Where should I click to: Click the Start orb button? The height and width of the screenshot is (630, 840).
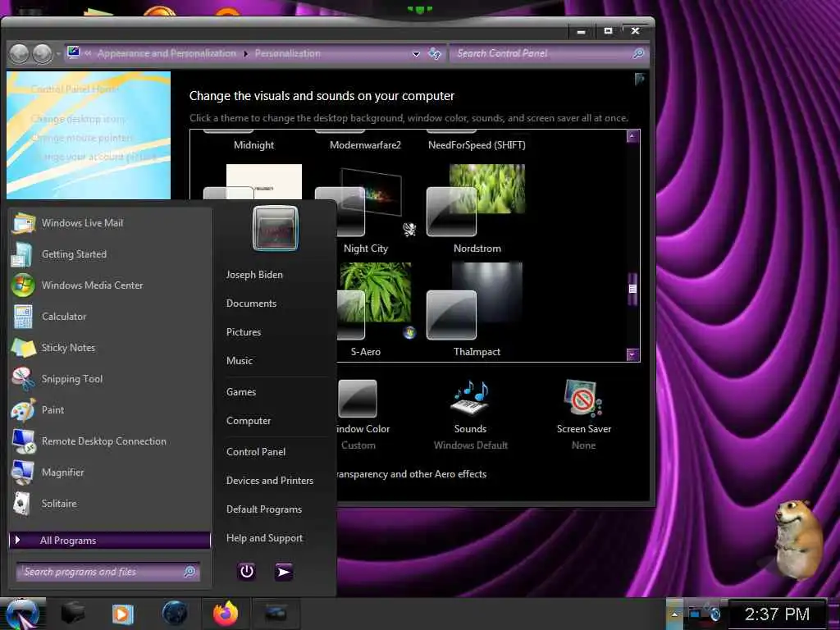pos(22,614)
